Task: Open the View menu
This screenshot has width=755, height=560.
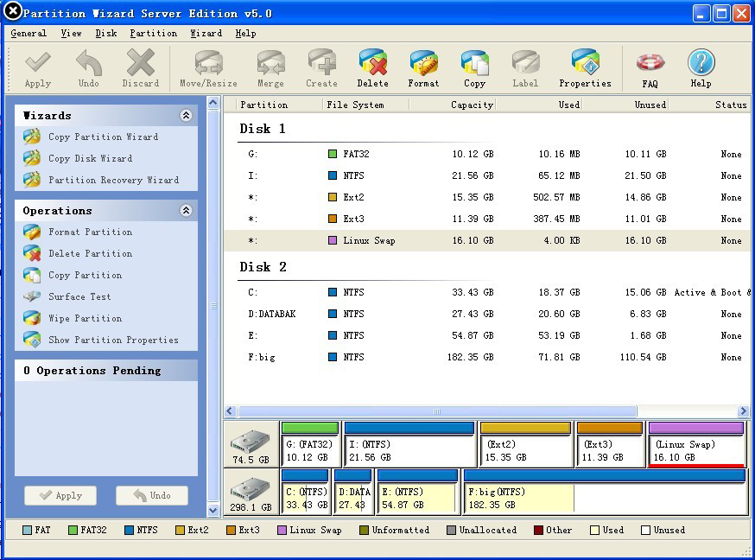Action: (x=71, y=33)
